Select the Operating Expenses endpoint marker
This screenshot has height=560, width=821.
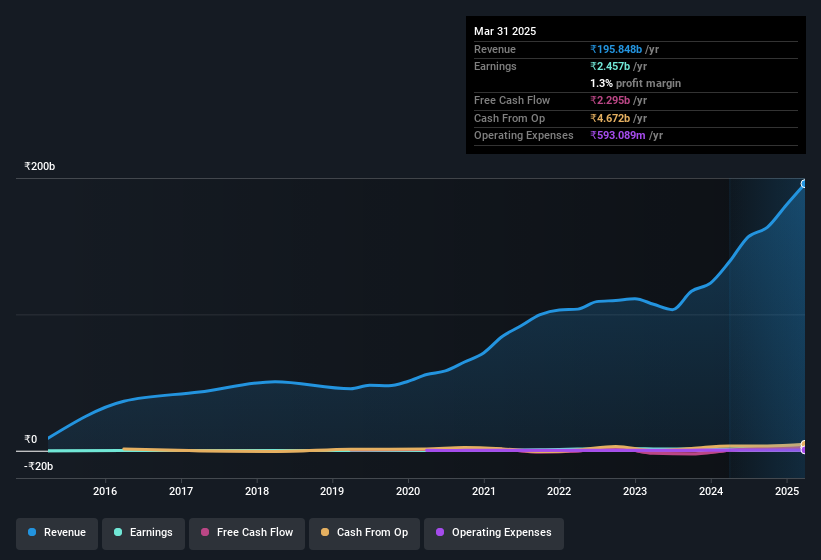click(804, 450)
